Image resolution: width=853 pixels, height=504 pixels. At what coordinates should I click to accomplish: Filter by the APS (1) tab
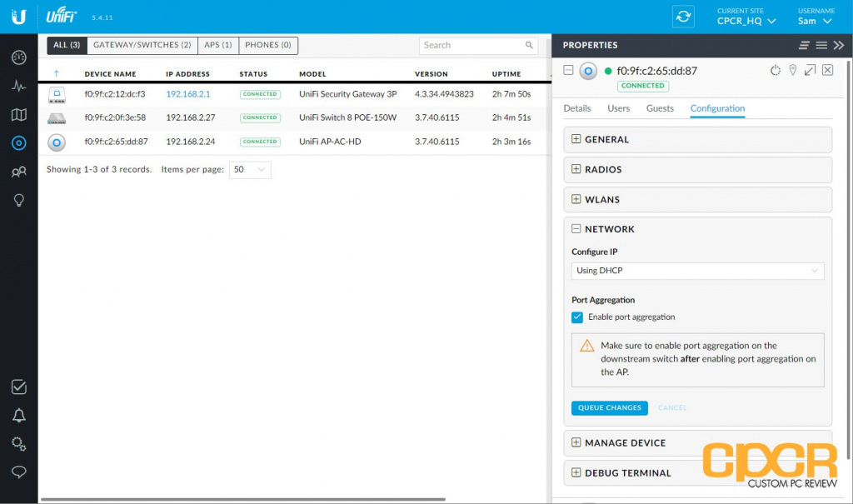pyautogui.click(x=218, y=46)
